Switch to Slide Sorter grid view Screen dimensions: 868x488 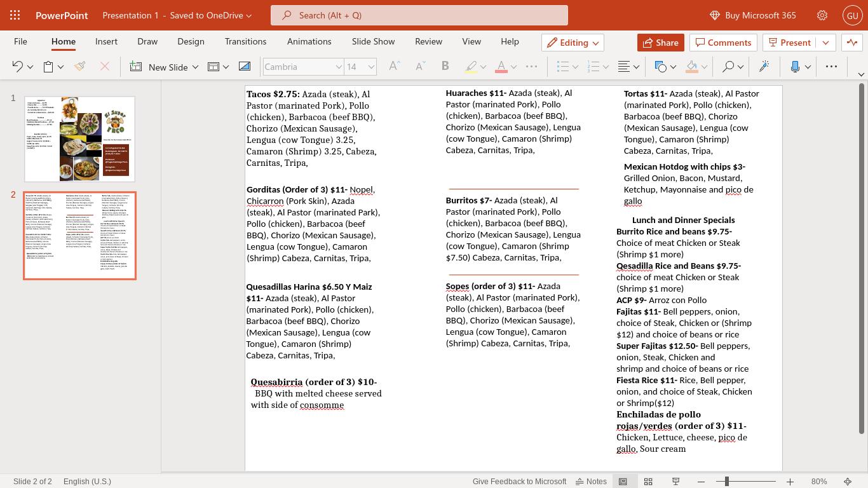(x=648, y=482)
